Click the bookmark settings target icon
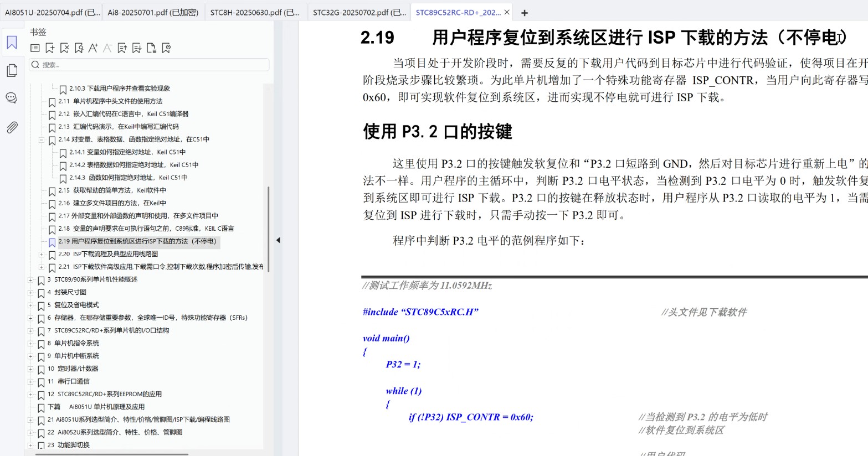Viewport: 868px width, 456px height. pyautogui.click(x=166, y=48)
